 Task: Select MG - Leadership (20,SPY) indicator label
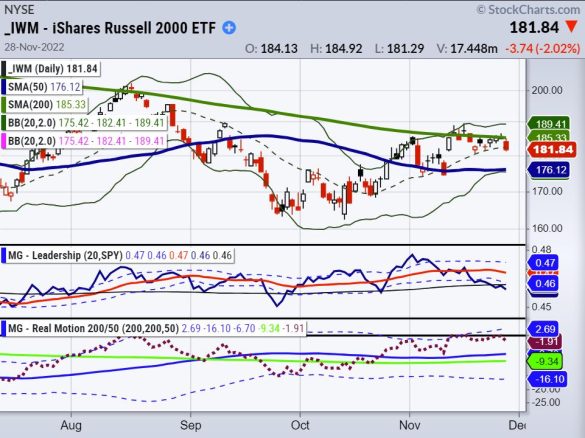pyautogui.click(x=65, y=256)
